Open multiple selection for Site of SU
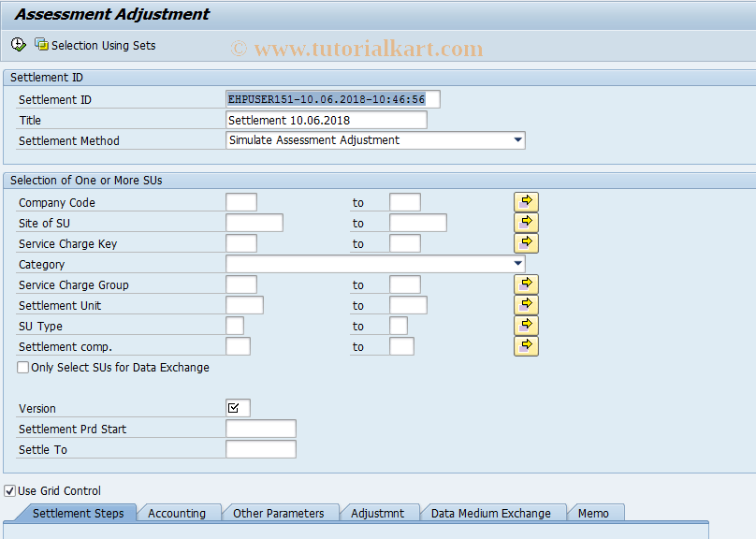Image resolution: width=756 pixels, height=539 pixels. coord(526,222)
